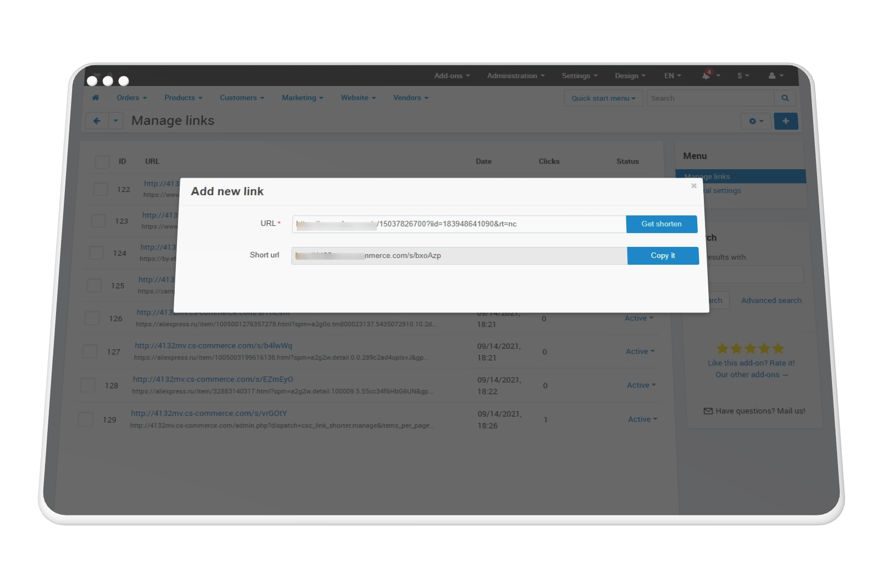The image size is (883, 588).
Task: Check the checkbox for row 122
Action: (100, 189)
